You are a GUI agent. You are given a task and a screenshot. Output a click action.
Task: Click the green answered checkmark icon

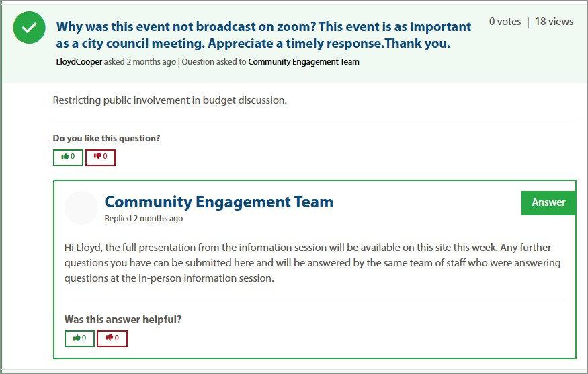point(30,28)
